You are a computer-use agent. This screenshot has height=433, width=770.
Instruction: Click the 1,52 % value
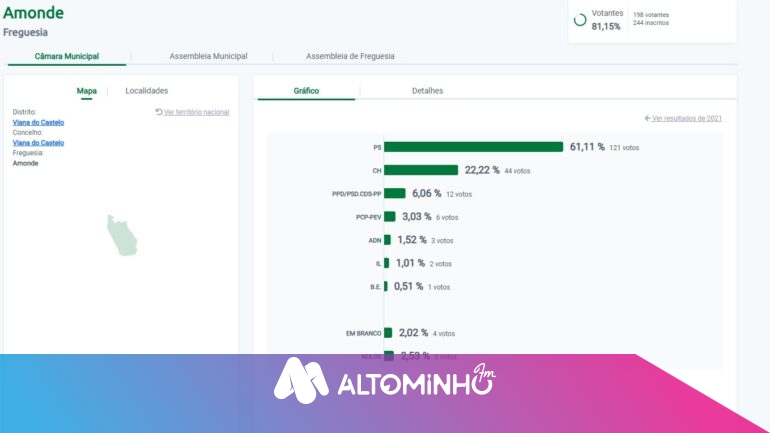coord(412,240)
